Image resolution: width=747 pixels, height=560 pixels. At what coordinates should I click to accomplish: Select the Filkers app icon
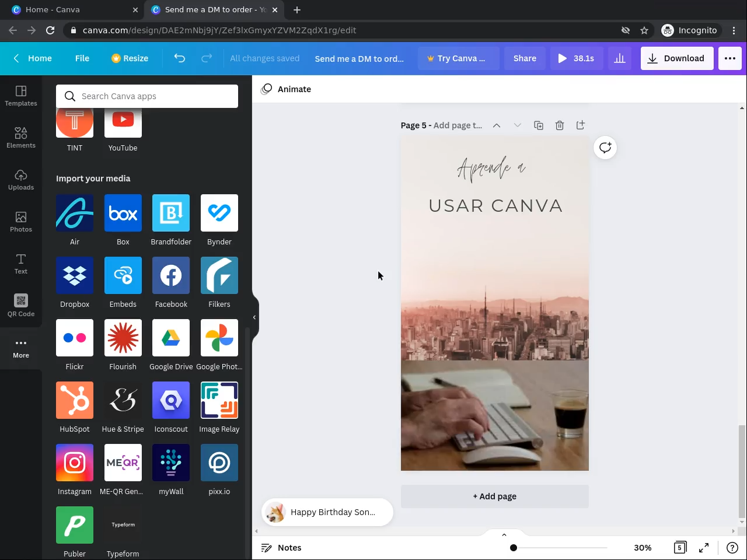[219, 275]
